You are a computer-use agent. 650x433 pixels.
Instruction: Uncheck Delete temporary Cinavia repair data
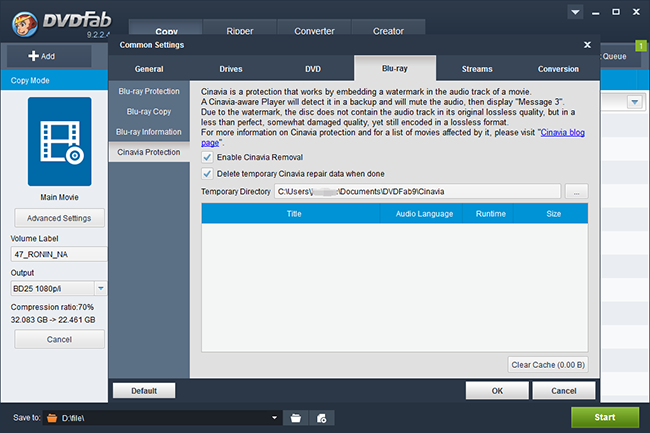click(207, 174)
